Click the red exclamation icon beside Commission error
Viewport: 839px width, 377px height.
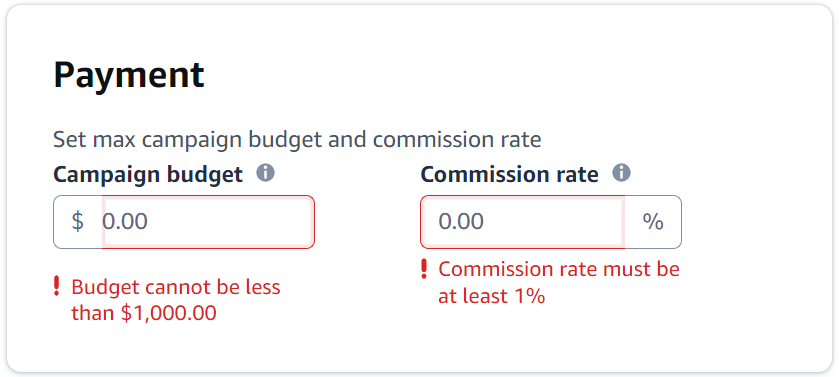[x=424, y=269]
